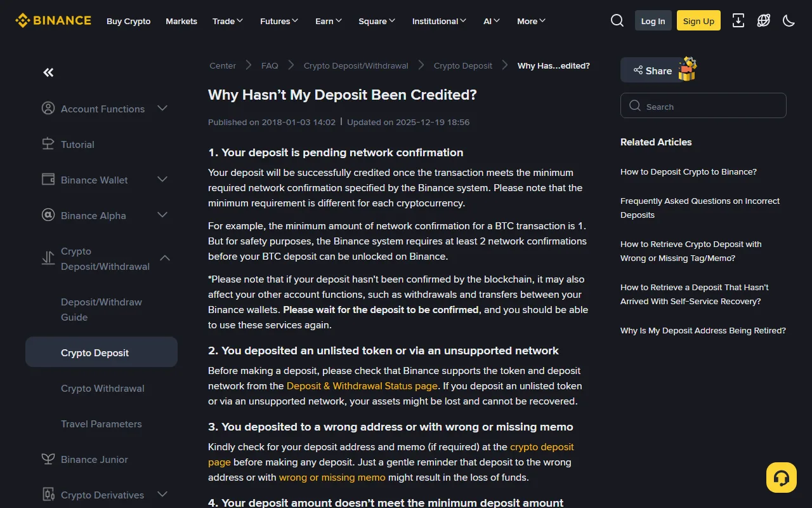Viewport: 812px width, 508px height.
Task: Toggle dark mode moon icon
Action: coord(789,20)
